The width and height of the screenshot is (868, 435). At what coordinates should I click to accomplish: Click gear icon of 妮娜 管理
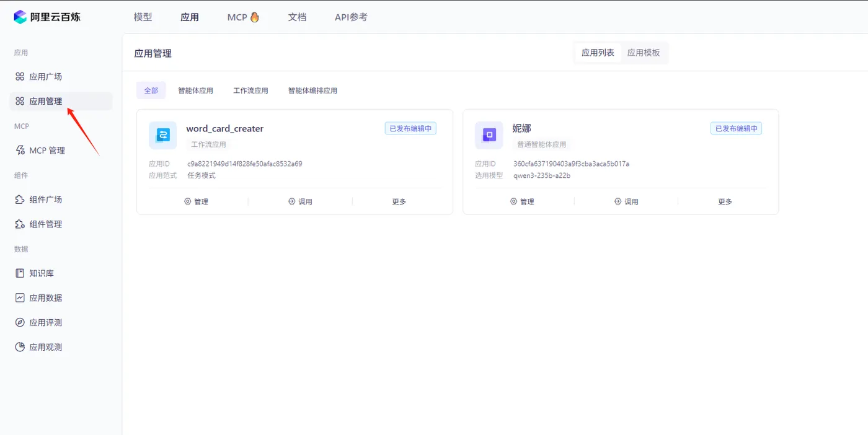(x=513, y=201)
